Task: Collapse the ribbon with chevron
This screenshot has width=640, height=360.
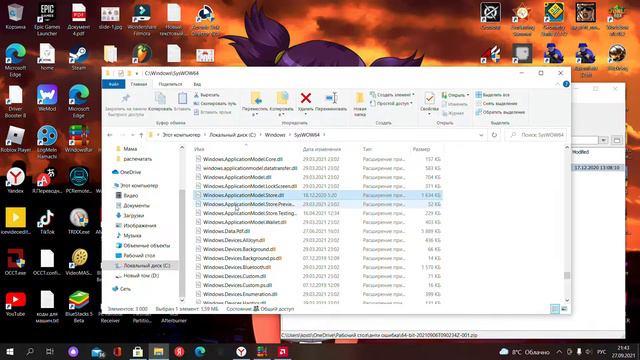Action: point(558,84)
